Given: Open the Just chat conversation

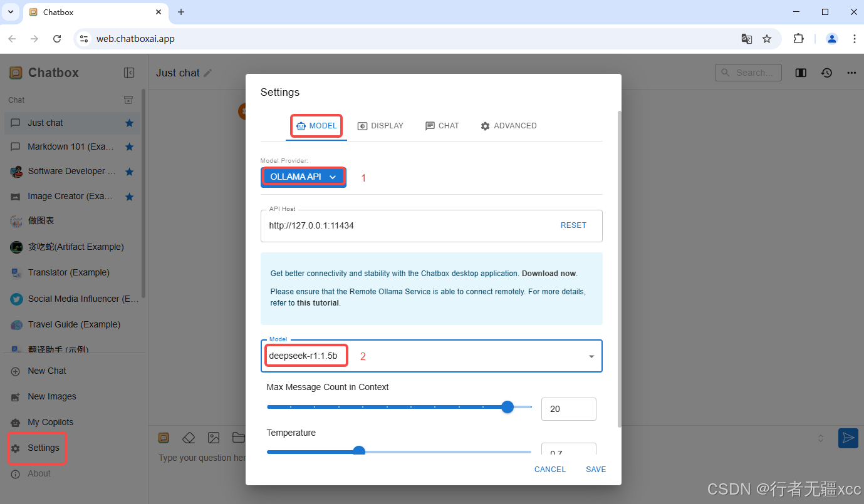Looking at the screenshot, I should [72, 123].
